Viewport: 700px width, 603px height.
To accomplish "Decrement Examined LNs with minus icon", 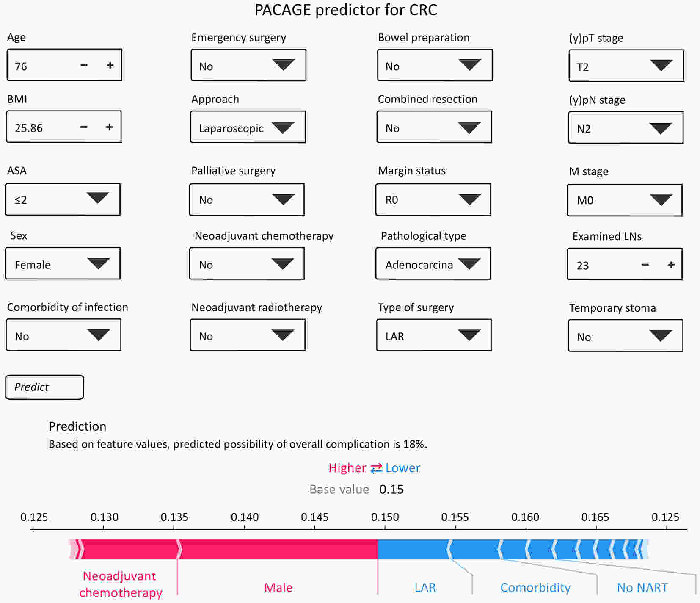I will pyautogui.click(x=645, y=265).
